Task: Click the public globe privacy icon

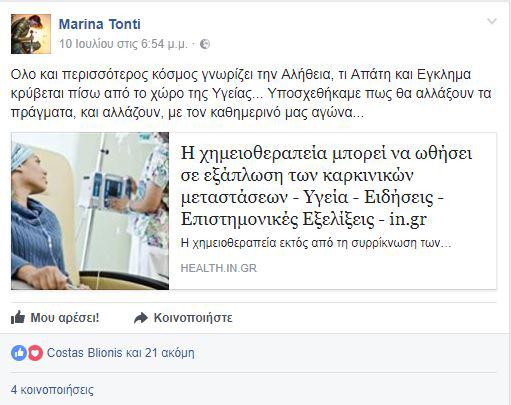Action: [205, 44]
